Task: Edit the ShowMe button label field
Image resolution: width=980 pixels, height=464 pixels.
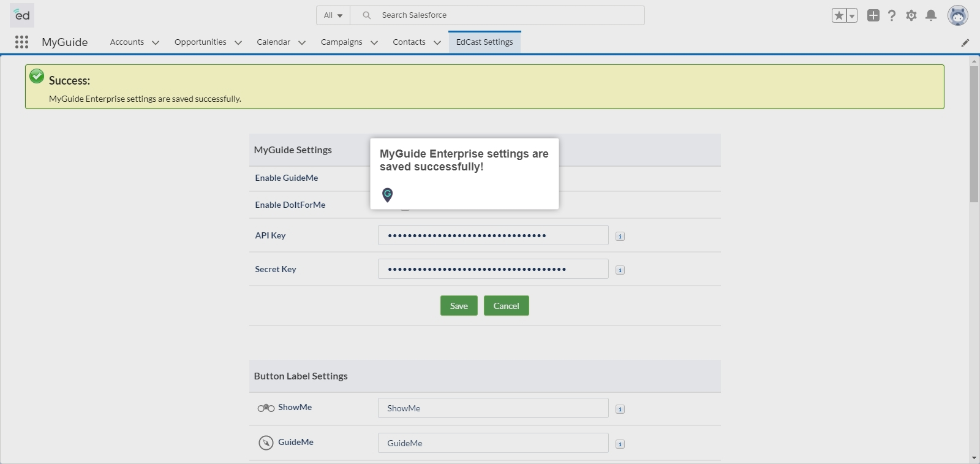Action: [x=493, y=408]
